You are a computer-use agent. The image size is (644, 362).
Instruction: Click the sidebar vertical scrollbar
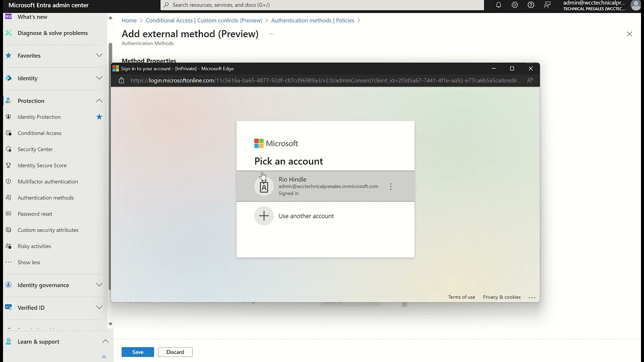[111, 166]
